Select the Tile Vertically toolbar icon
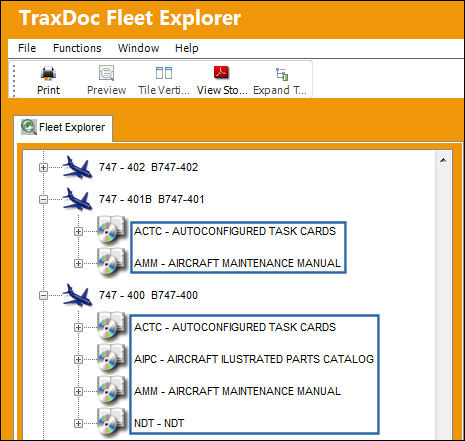 pos(164,73)
